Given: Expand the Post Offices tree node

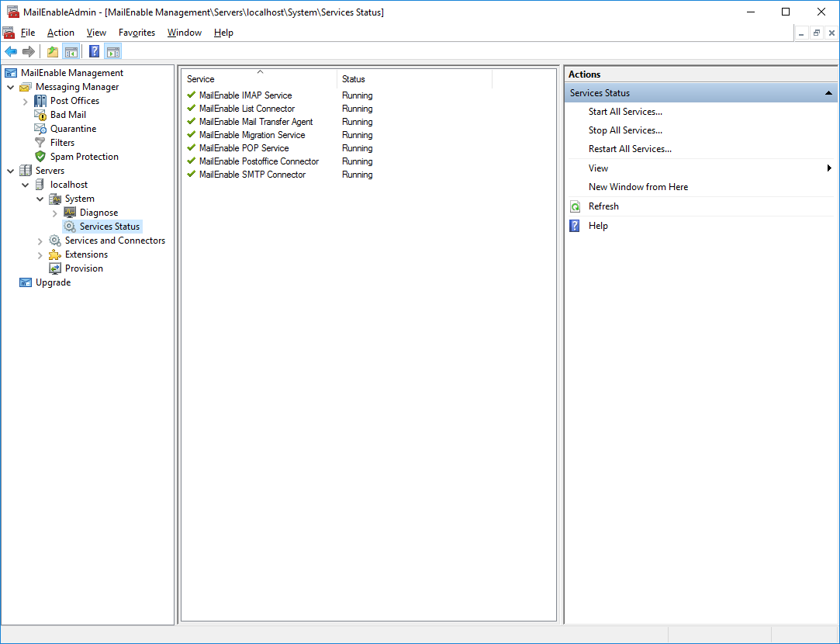Looking at the screenshot, I should coord(24,100).
